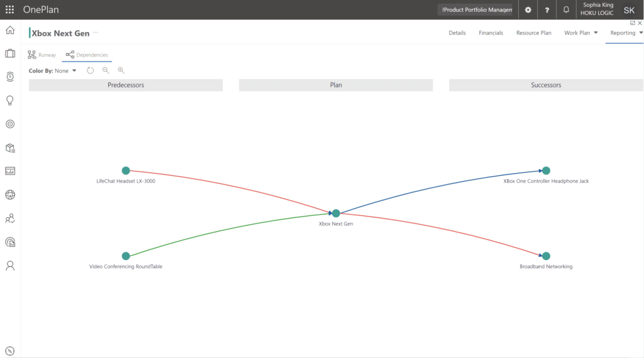Click the SK user avatar

pos(629,10)
